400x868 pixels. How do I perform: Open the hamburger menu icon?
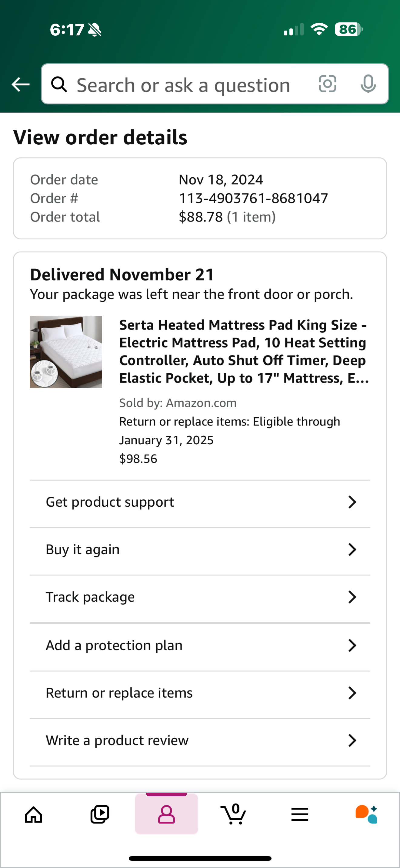[299, 814]
